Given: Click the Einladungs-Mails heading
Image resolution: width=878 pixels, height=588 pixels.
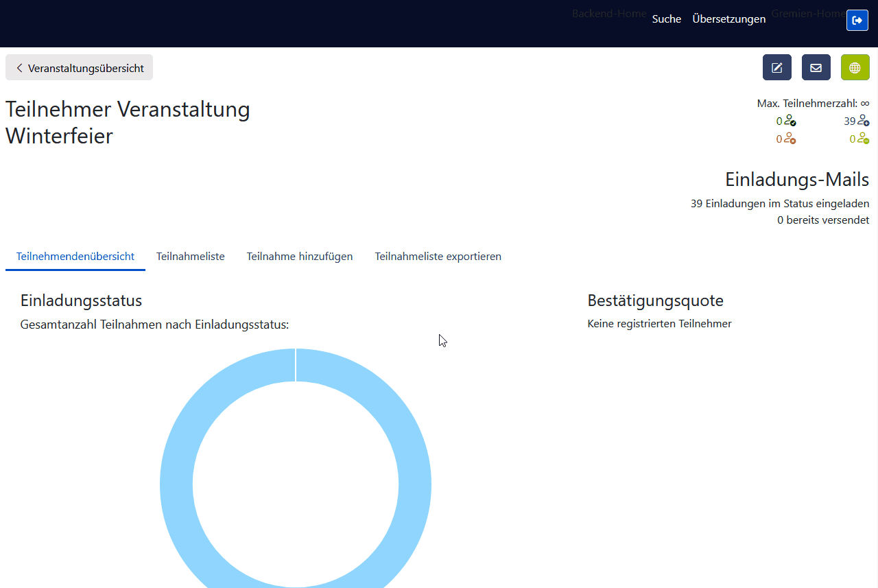Looking at the screenshot, I should [796, 179].
